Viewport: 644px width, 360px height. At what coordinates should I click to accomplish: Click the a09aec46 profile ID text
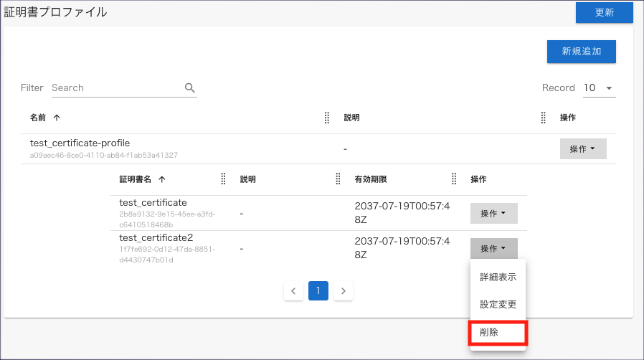(x=104, y=155)
